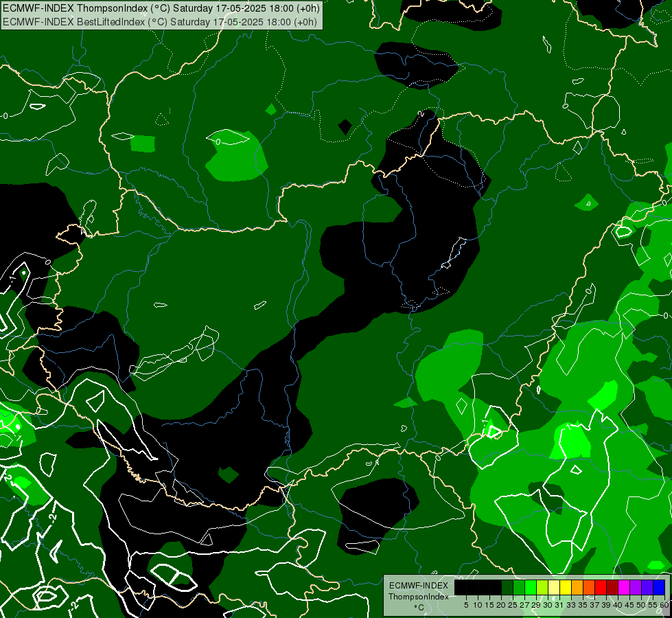Click the legend tick value 31
This screenshot has height=618, width=672.
(x=559, y=605)
